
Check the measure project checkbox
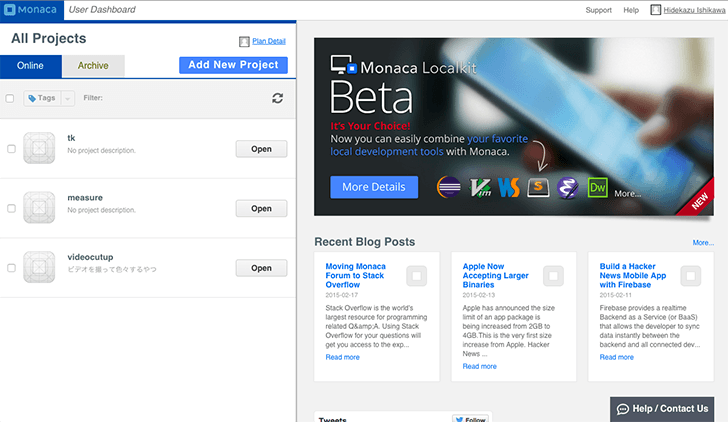(11, 208)
